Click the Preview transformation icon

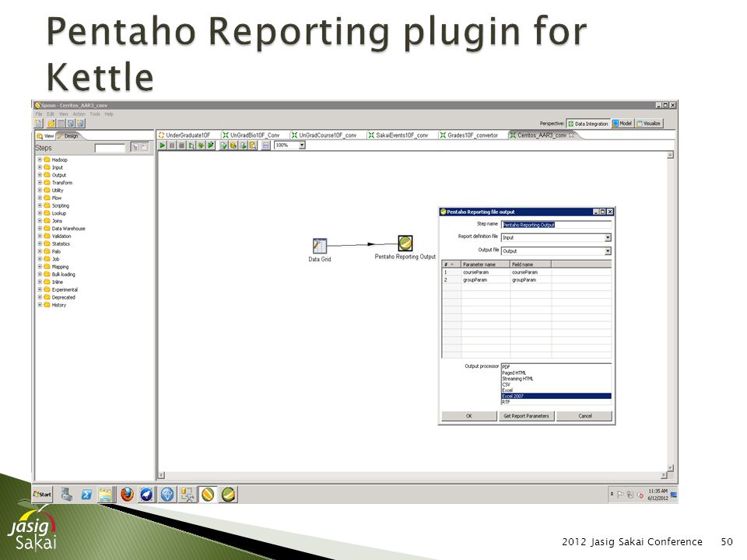click(191, 145)
